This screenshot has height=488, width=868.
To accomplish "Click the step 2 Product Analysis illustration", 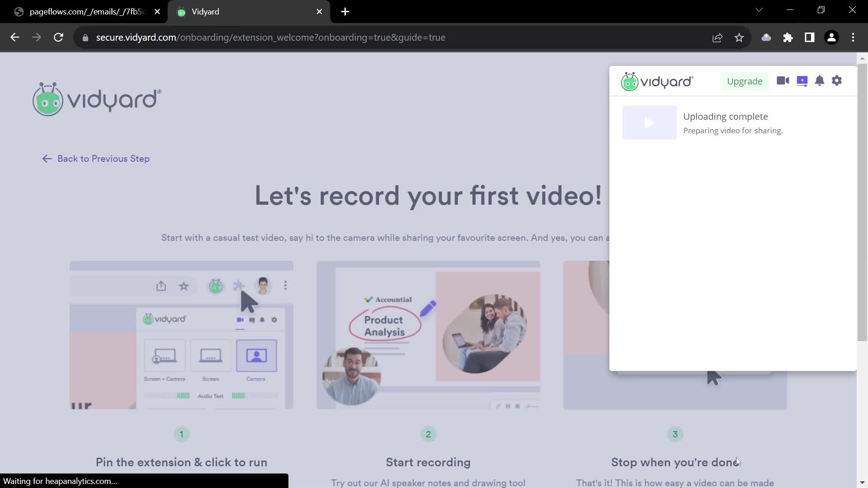I will pos(428,335).
